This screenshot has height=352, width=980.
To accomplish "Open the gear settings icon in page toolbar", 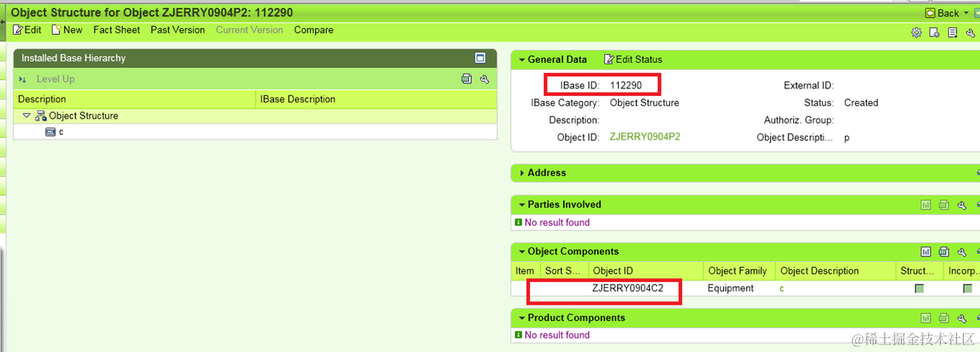I will tap(916, 33).
